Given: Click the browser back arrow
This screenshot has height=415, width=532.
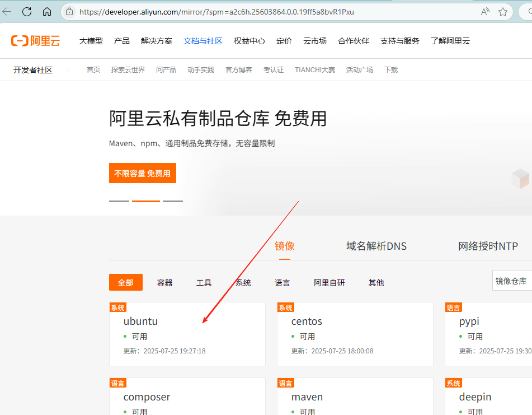Looking at the screenshot, I should pyautogui.click(x=7, y=12).
